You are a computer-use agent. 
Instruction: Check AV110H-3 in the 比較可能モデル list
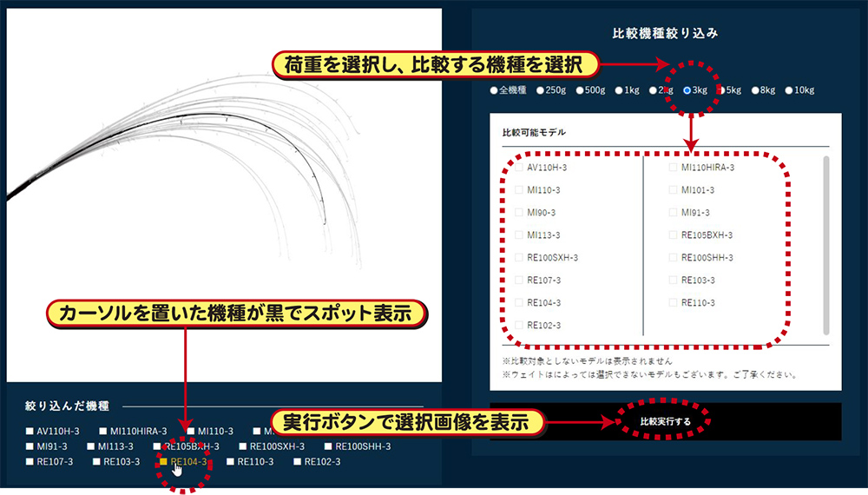tap(519, 168)
